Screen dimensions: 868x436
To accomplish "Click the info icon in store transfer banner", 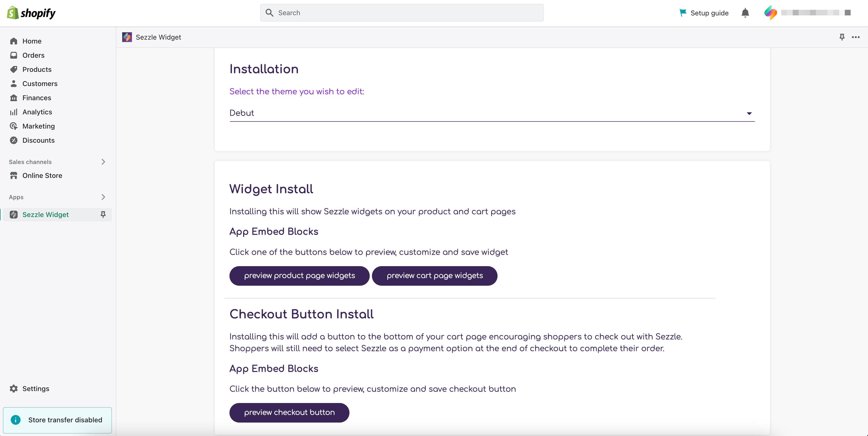I will click(15, 419).
